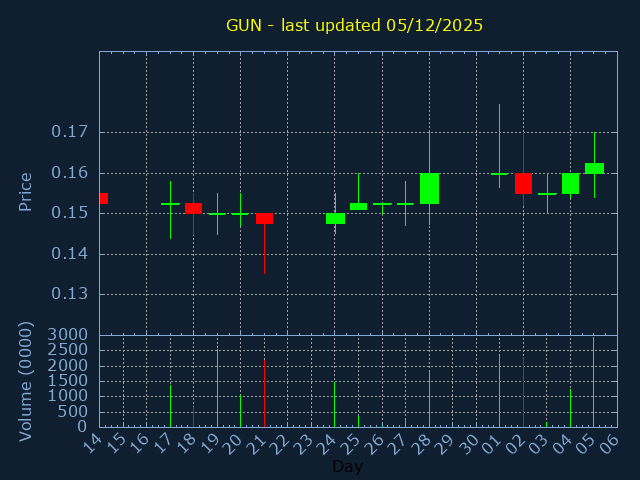Image resolution: width=640 pixels, height=480 pixels.
Task: Click the chart title GUN last updated
Action: tap(354, 26)
